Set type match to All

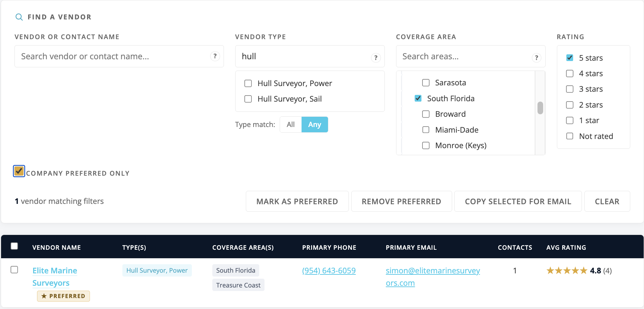(x=291, y=125)
